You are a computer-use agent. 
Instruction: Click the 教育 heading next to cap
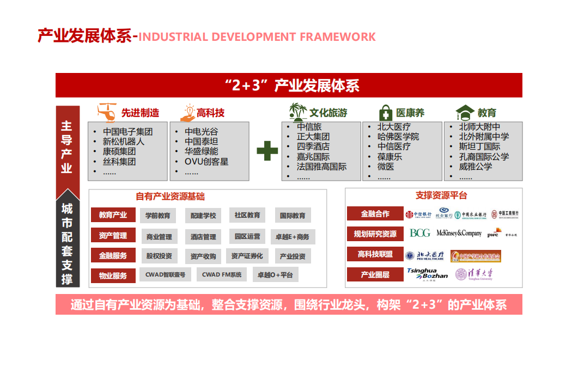487,113
